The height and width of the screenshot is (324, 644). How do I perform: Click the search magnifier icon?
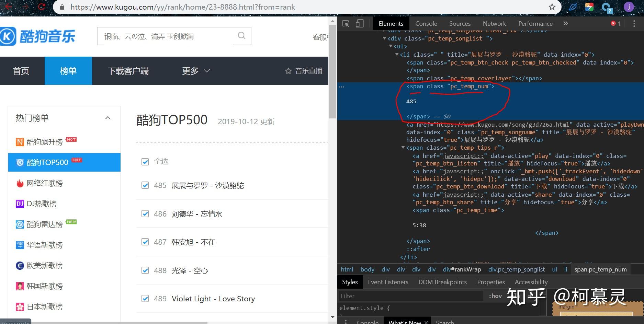point(241,36)
